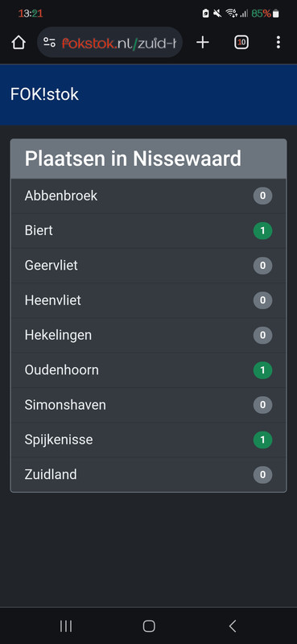Tap the Android recent apps button
The image size is (297, 644).
pyautogui.click(x=66, y=626)
